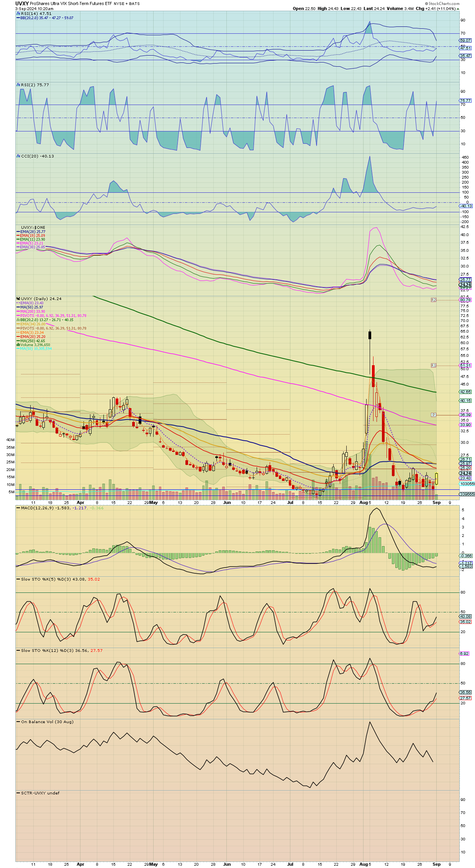Click the R2 pivot marker
Screen dimensions: 475x868
click(x=434, y=300)
